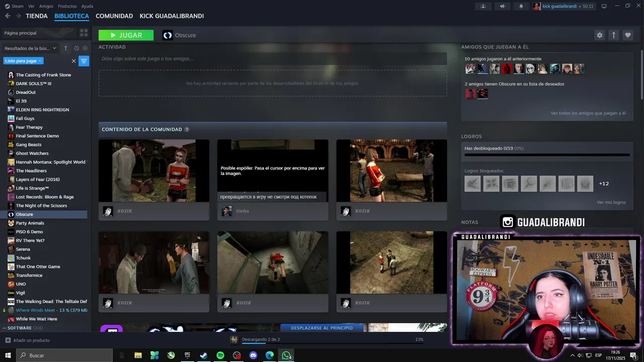Open 'Ver todos los amigos que juegan a él'
The height and width of the screenshot is (362, 644).
pyautogui.click(x=588, y=113)
